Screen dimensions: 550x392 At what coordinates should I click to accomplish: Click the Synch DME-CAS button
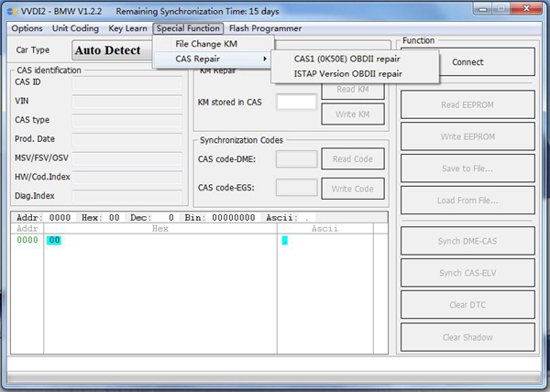point(467,241)
